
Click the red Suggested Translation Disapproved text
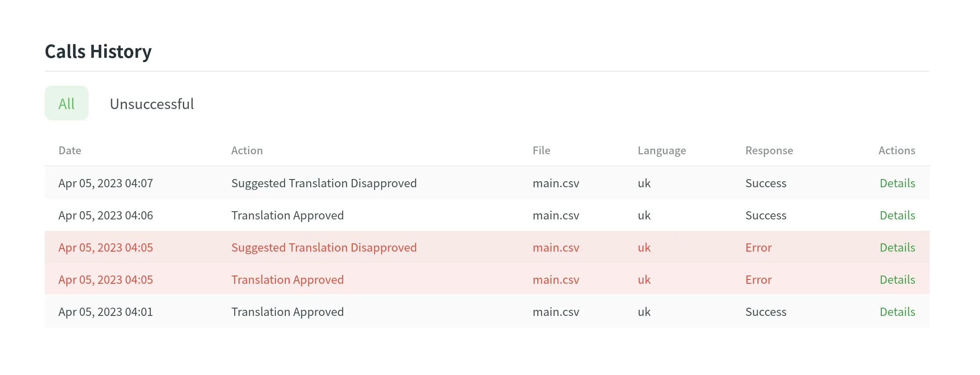[x=324, y=247]
